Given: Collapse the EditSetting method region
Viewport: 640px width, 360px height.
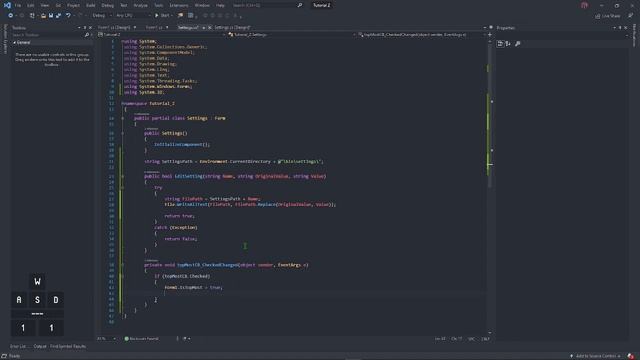Looking at the screenshot, I should click(x=122, y=176).
